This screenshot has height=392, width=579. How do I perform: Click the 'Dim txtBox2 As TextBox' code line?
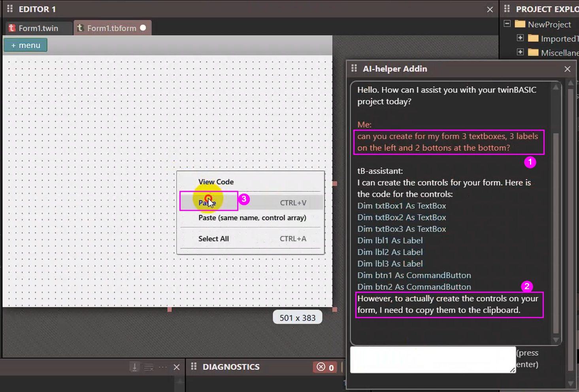pos(402,217)
